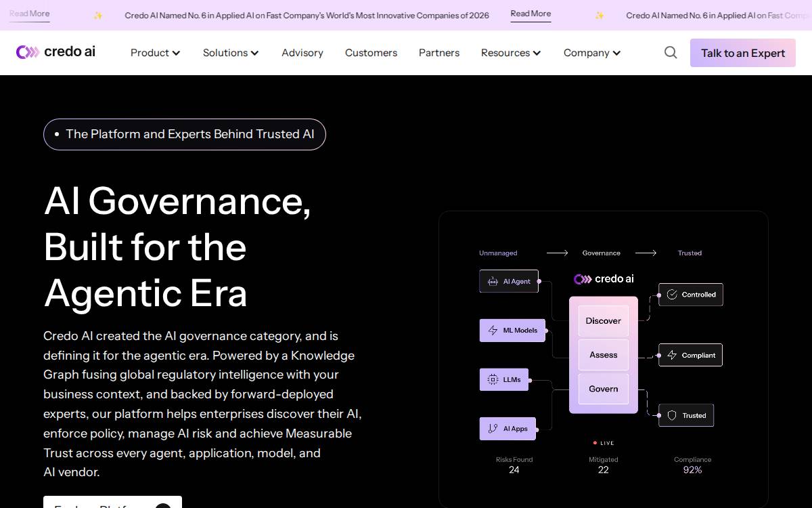Click the Discover stage box
Screen dimensions: 812x508
(604, 320)
